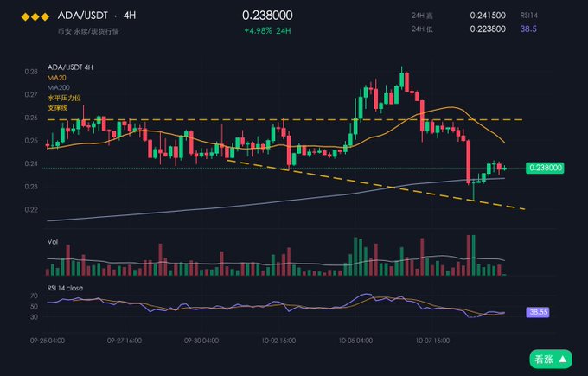Click the 10-02 16:00 time axis label
The height and width of the screenshot is (376, 588).
pyautogui.click(x=278, y=341)
